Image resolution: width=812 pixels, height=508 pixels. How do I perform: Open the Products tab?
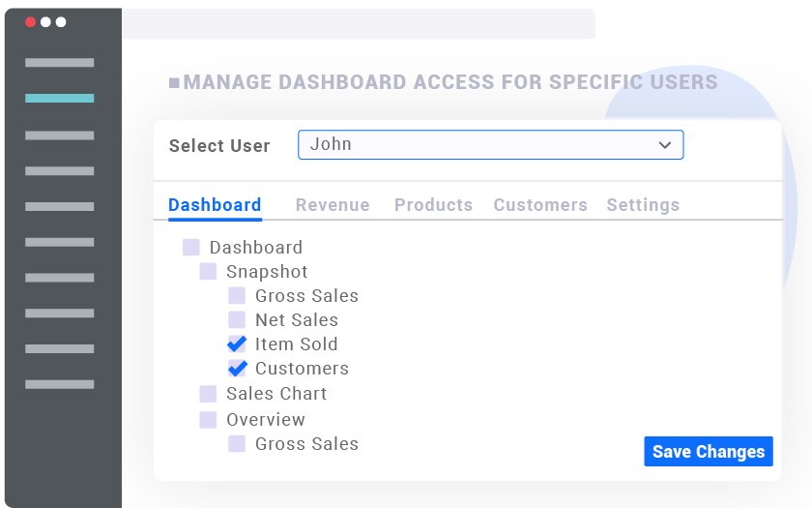433,205
